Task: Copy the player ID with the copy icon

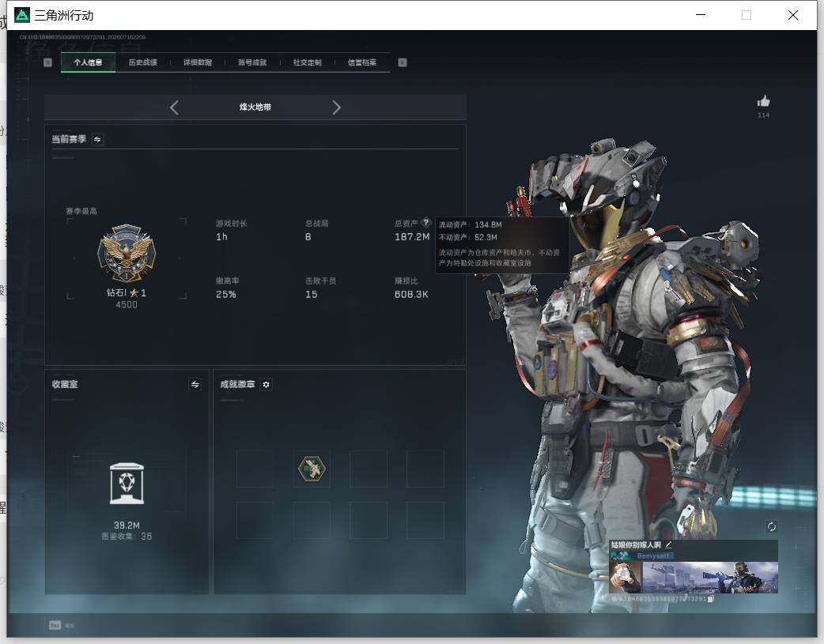Action: pos(710,598)
